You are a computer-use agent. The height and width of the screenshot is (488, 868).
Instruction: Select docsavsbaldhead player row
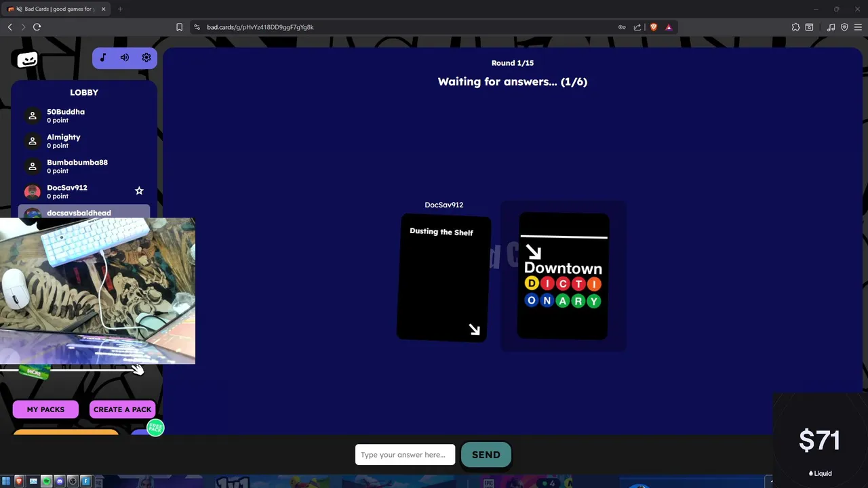click(84, 212)
